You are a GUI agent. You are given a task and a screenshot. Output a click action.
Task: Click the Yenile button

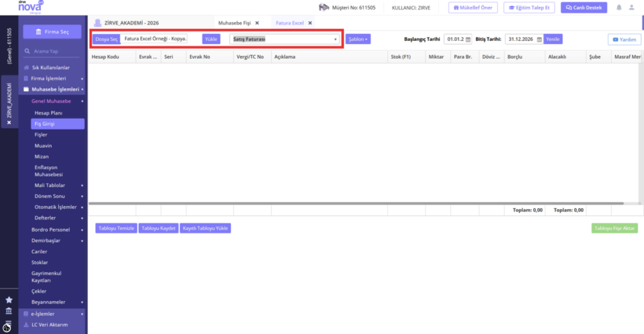point(553,39)
